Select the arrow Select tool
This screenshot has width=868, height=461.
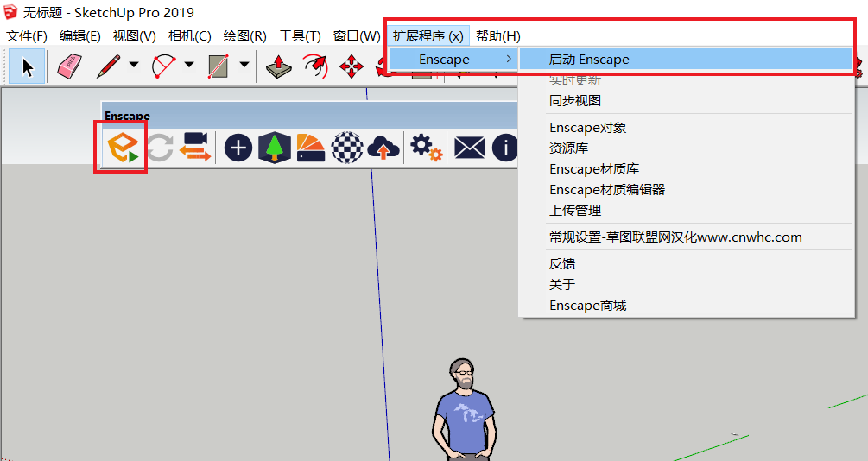coord(27,66)
